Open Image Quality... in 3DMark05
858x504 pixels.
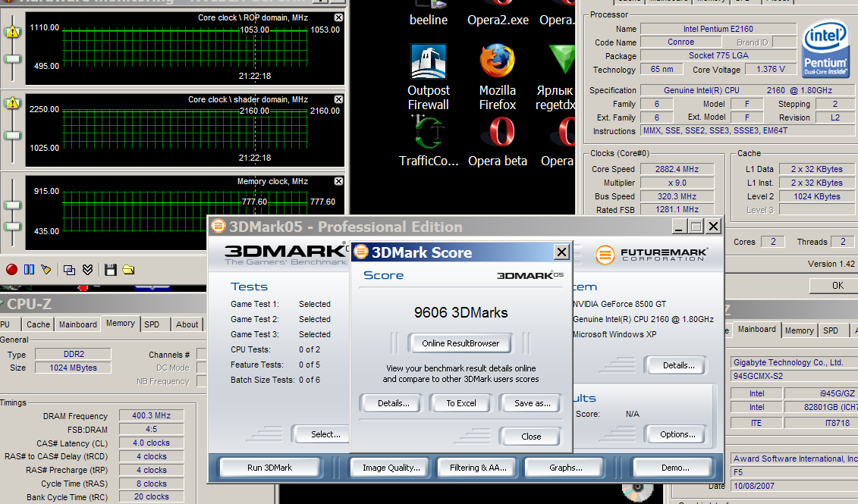[391, 468]
